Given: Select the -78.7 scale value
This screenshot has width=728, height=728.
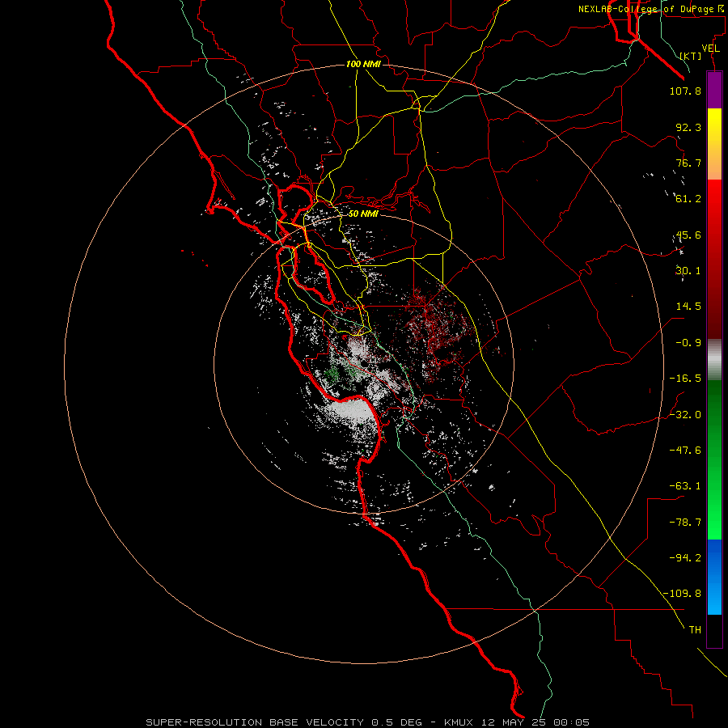Looking at the screenshot, I should 685,523.
